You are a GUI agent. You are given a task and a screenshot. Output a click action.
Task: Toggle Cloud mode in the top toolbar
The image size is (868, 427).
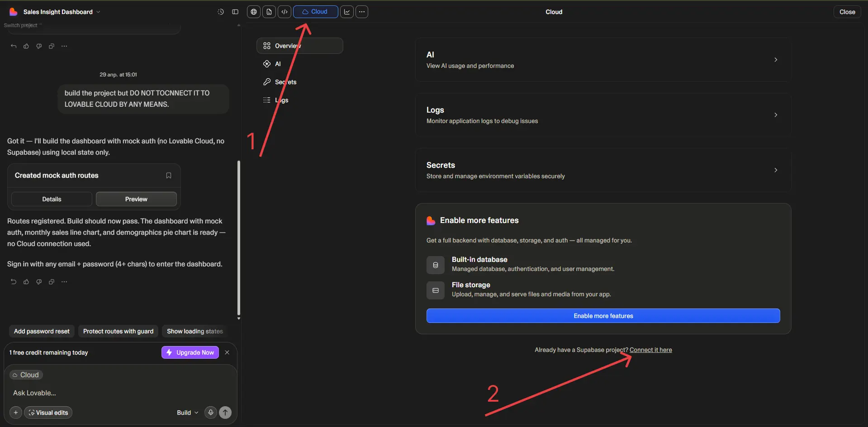pyautogui.click(x=315, y=12)
